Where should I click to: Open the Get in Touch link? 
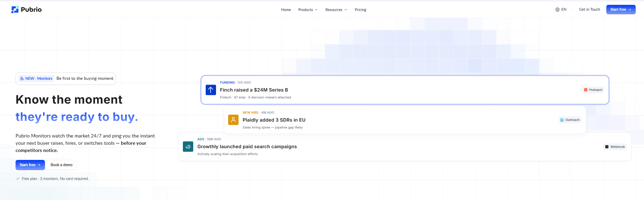tap(589, 10)
